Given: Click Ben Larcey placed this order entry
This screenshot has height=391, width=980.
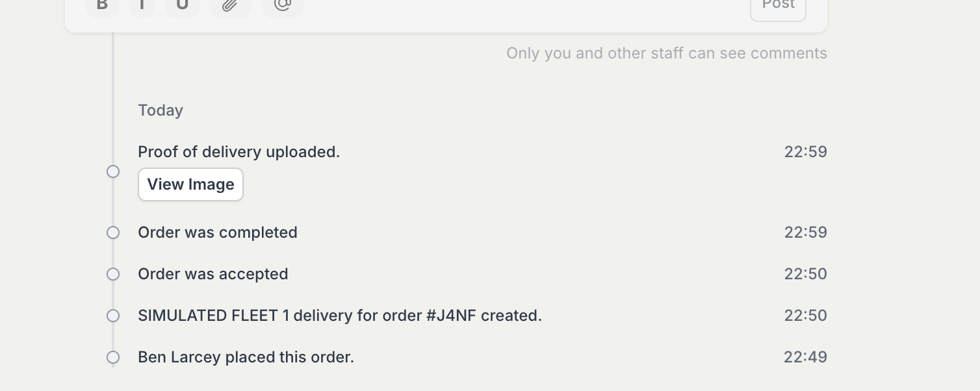Looking at the screenshot, I should click(x=246, y=357).
